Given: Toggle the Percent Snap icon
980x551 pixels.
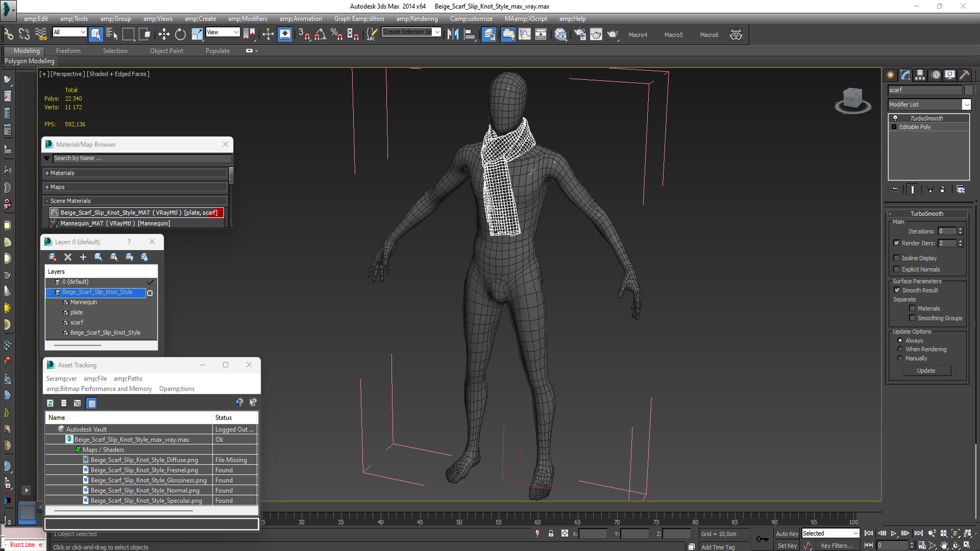Looking at the screenshot, I should coord(336,34).
